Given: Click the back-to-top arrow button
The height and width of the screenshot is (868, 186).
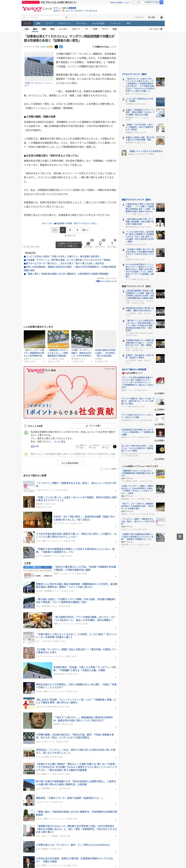Looking at the screenshot, I should pyautogui.click(x=180, y=536).
